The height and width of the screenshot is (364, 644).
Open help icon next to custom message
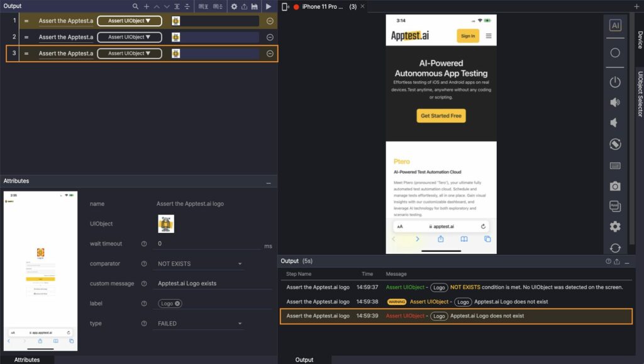(144, 283)
